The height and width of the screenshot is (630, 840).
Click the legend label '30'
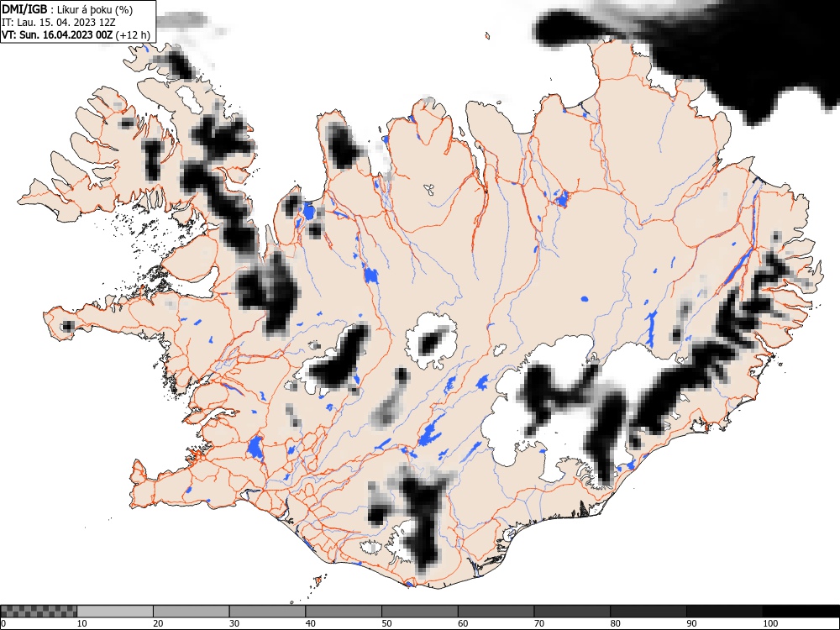tap(234, 623)
